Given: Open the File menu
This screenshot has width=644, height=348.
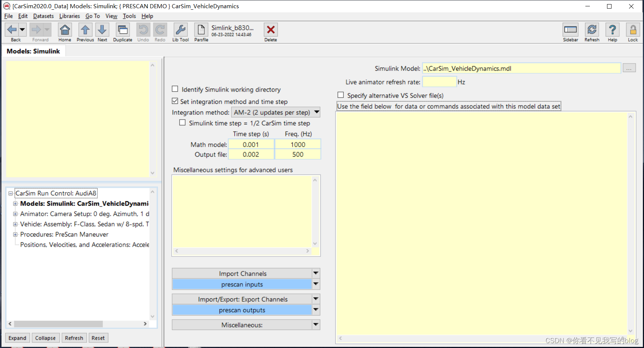Looking at the screenshot, I should click(x=8, y=16).
